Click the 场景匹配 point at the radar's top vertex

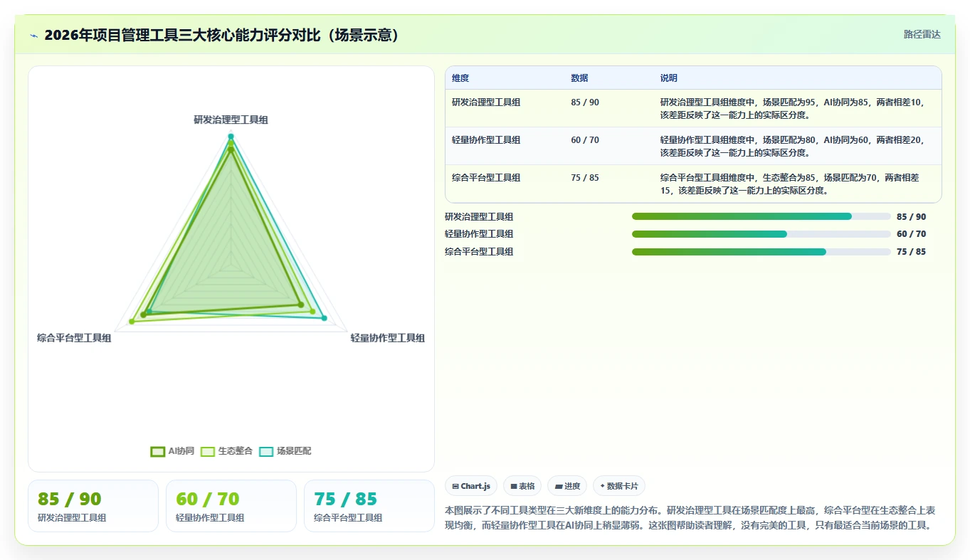pyautogui.click(x=231, y=136)
